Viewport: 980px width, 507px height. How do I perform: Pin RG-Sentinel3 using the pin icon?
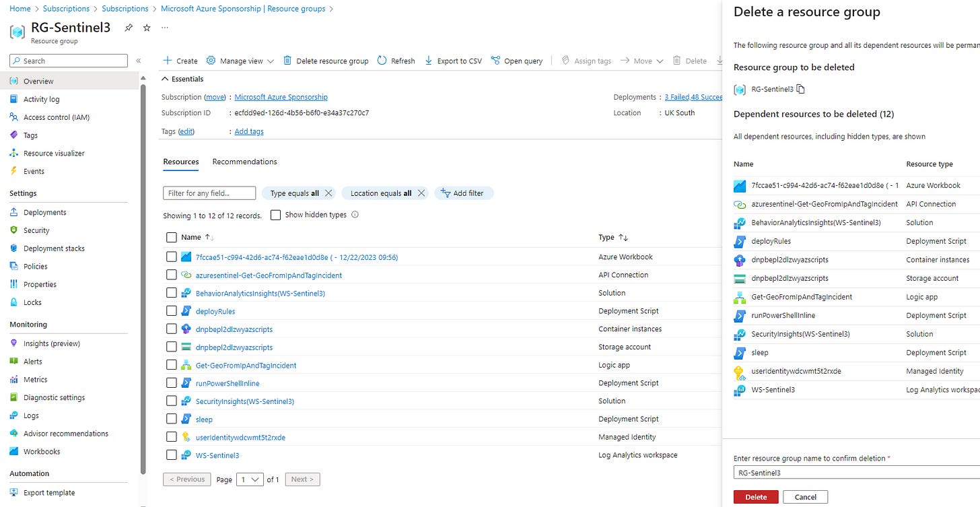tap(129, 28)
